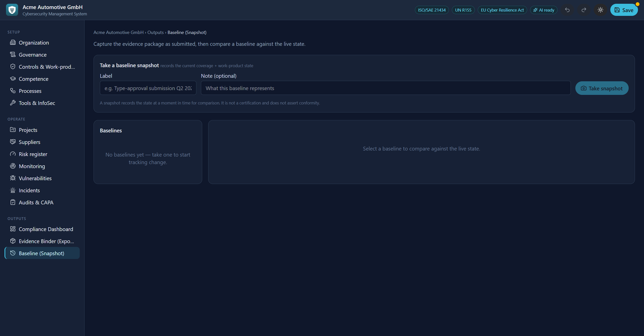Click the Acme shield logo icon

[12, 10]
